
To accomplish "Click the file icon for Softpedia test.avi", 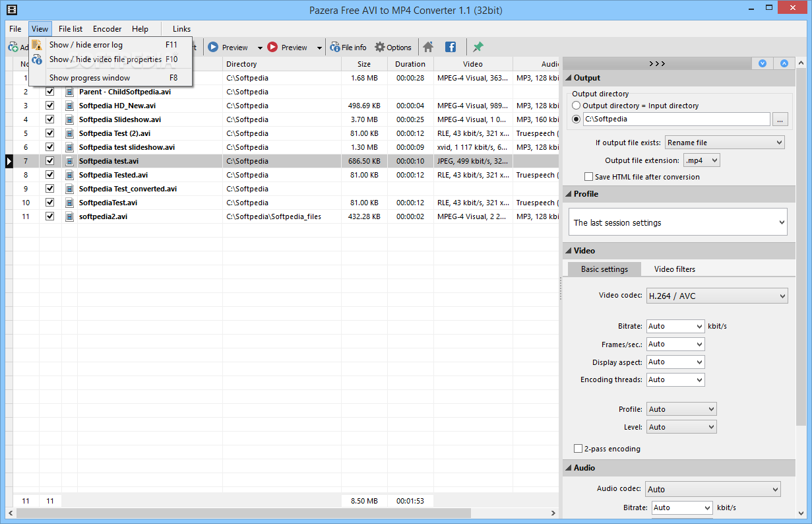I will pos(69,161).
